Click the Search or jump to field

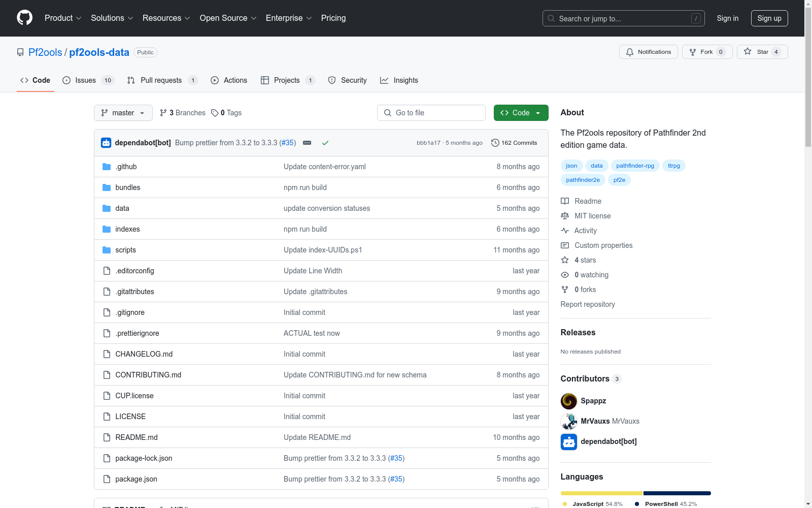(x=624, y=18)
